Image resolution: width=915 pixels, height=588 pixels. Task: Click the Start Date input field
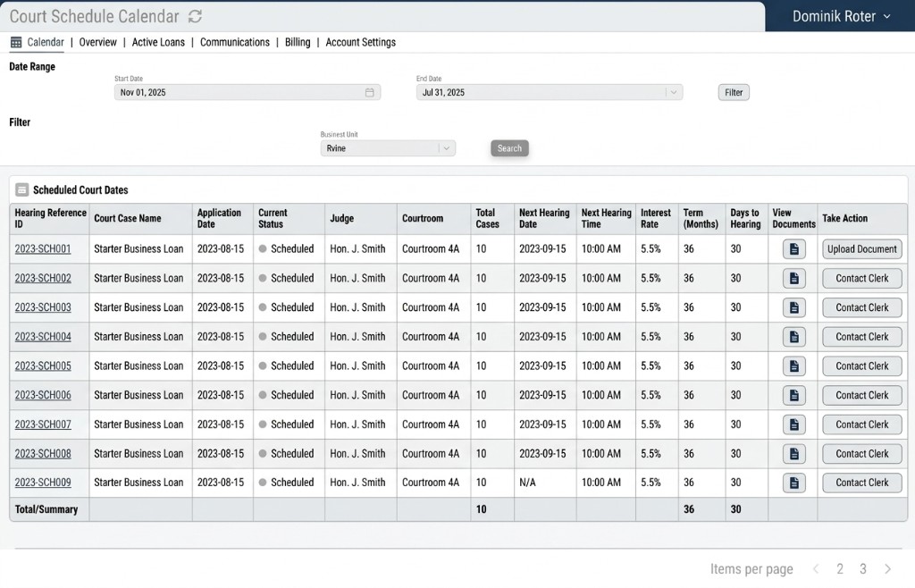(248, 92)
